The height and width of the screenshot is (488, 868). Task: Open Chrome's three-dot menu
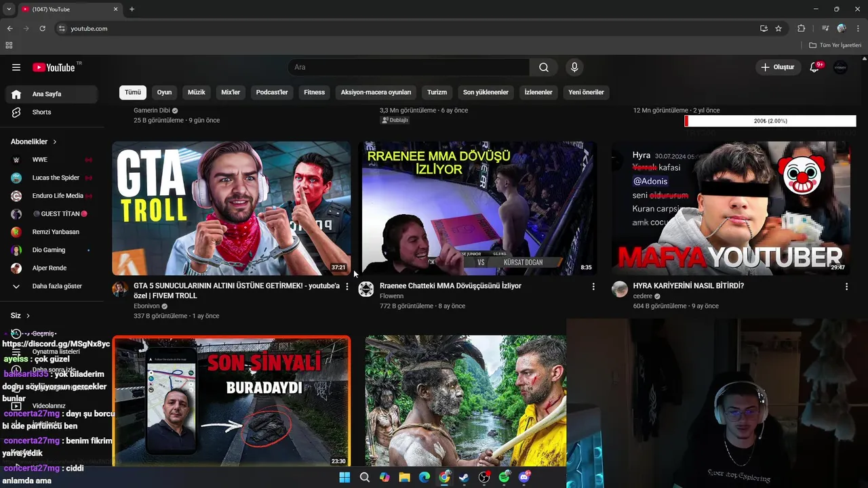click(x=859, y=28)
